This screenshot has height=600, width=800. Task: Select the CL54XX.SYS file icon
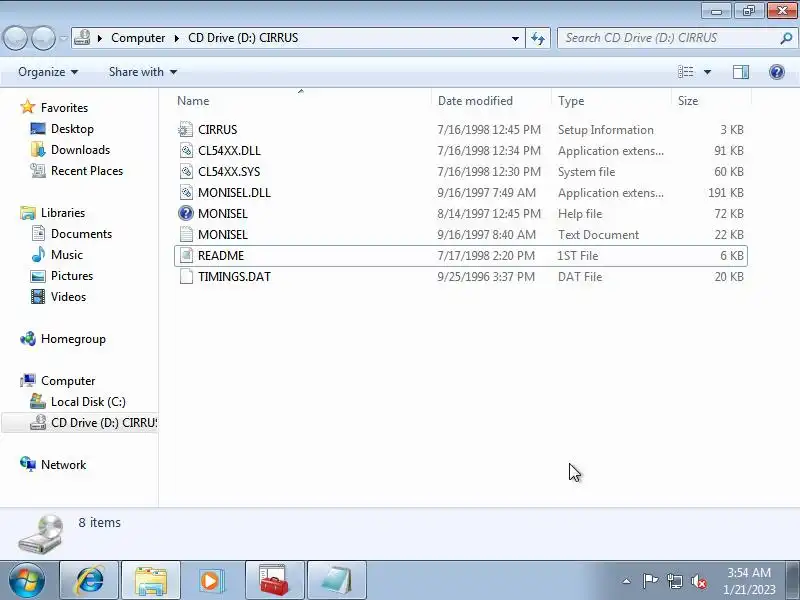[x=186, y=171]
